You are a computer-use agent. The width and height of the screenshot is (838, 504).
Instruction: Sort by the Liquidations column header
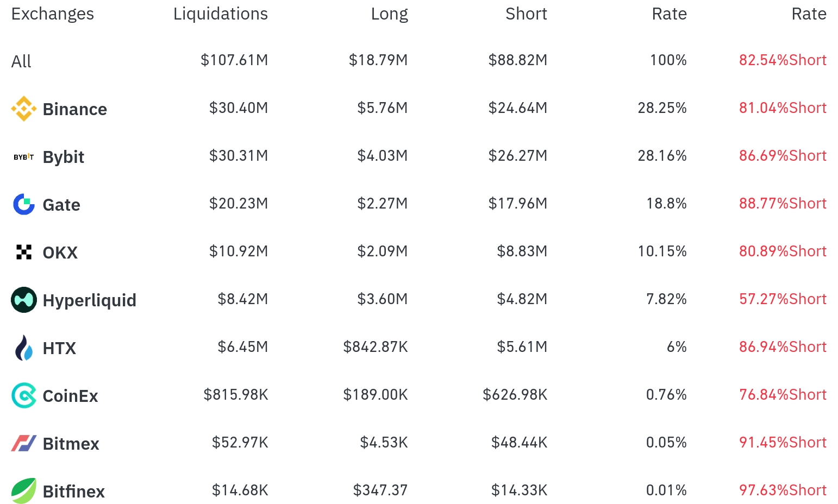220,14
